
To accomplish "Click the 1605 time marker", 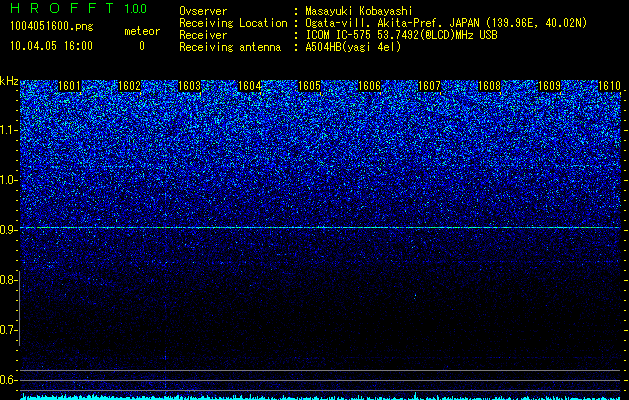I will 310,86.
